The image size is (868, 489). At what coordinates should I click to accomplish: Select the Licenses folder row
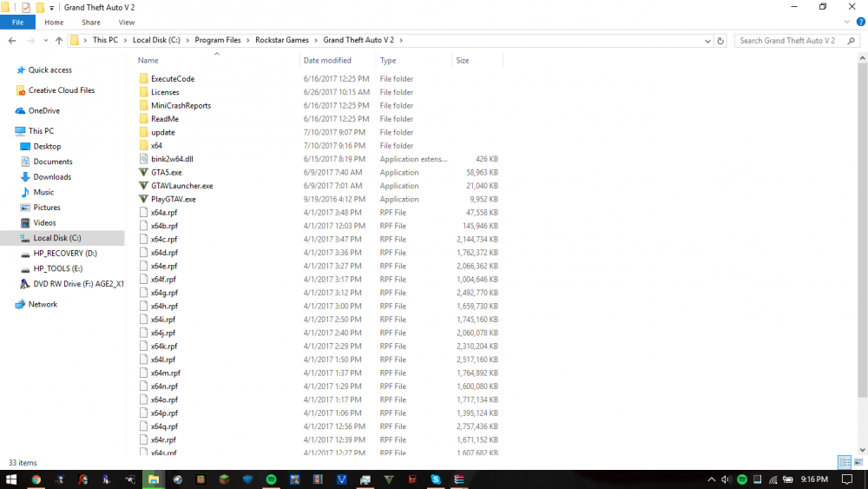319,92
